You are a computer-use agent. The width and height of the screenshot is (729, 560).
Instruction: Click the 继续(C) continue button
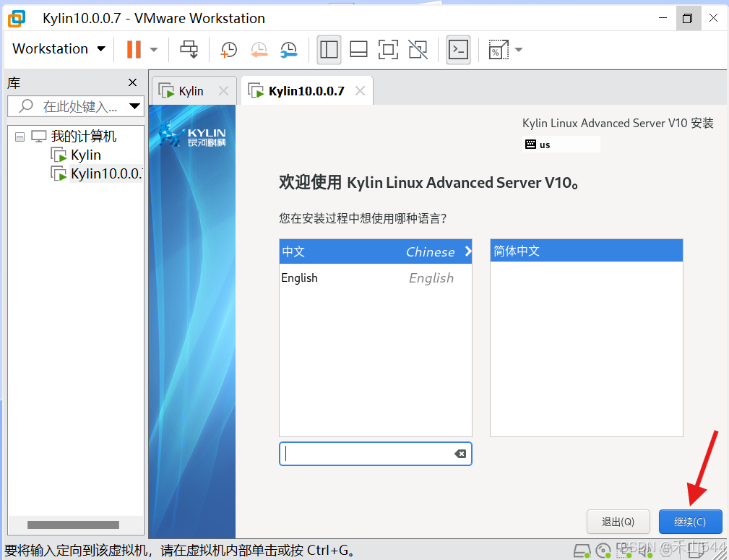coord(691,522)
